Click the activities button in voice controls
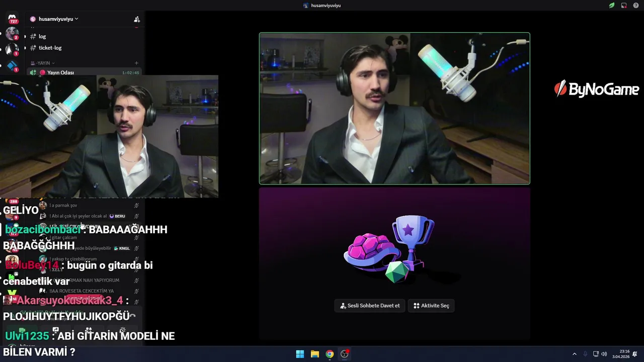The width and height of the screenshot is (644, 362). (89, 330)
